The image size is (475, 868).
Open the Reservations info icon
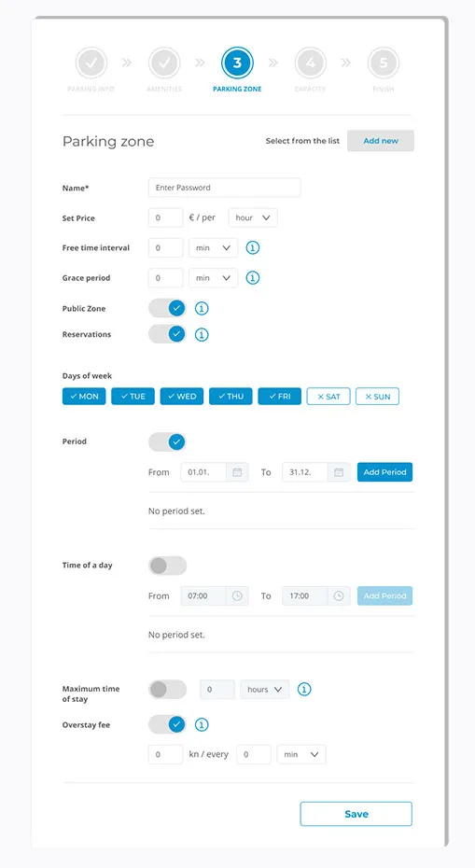point(203,334)
